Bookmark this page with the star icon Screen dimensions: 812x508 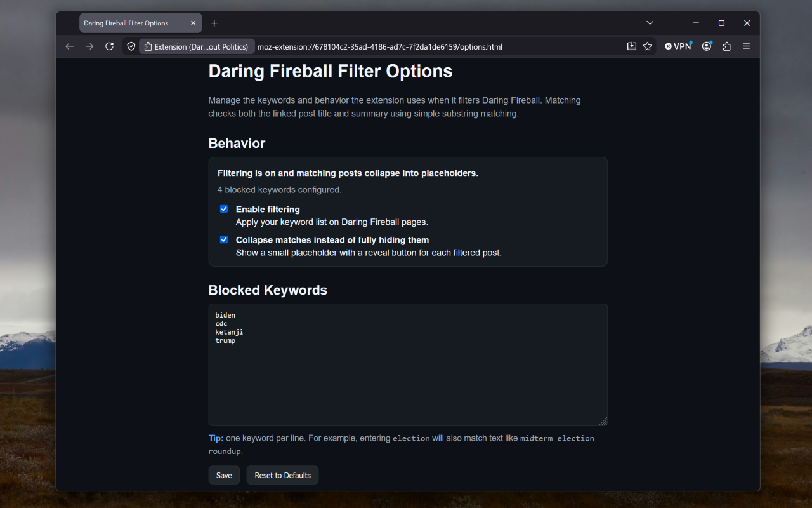647,46
